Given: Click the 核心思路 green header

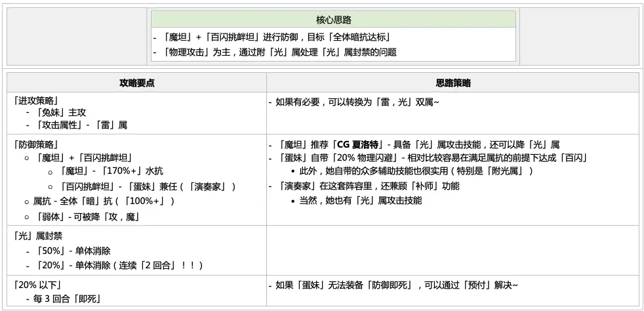Looking at the screenshot, I should pyautogui.click(x=333, y=19).
